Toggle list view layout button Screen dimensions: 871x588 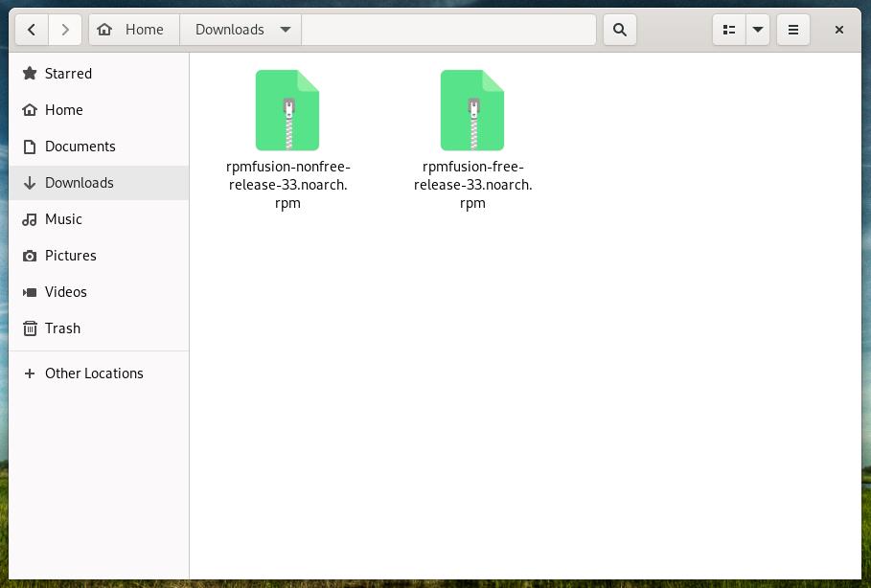[x=728, y=30]
